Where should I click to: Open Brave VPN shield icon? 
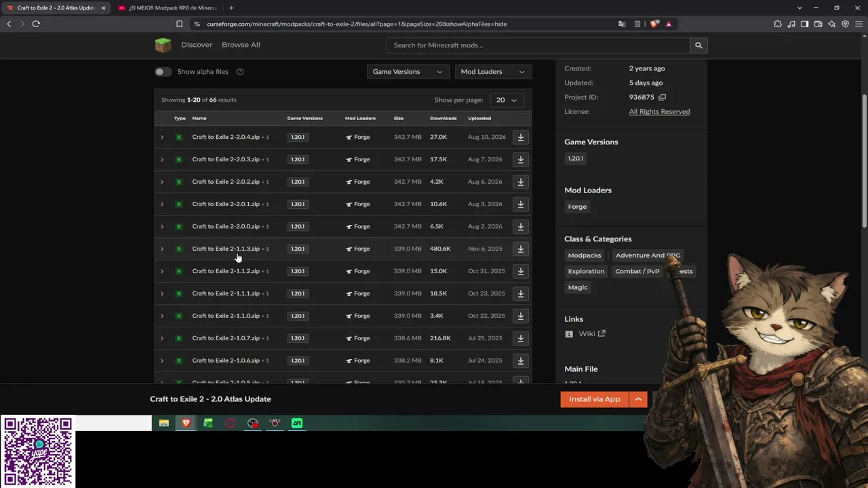845,24
